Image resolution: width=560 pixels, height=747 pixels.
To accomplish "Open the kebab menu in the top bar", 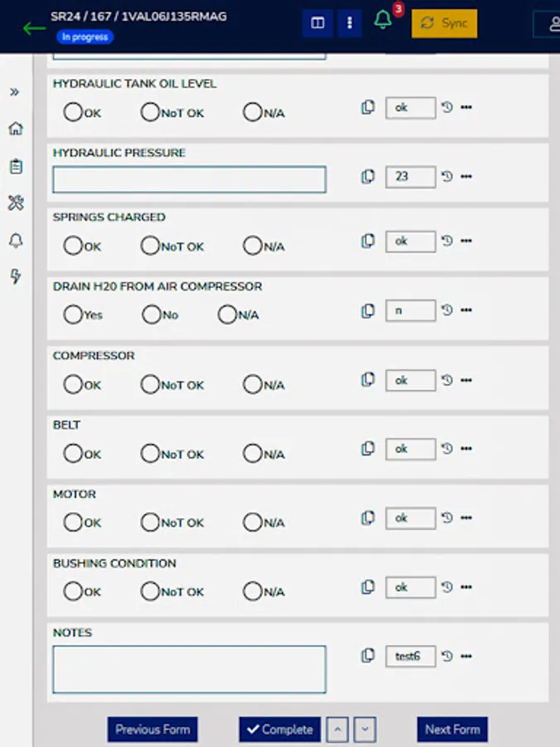I will (x=349, y=22).
